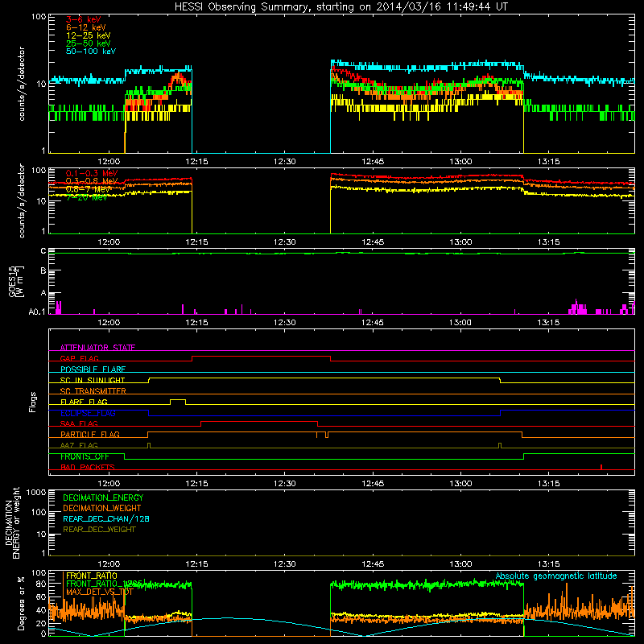Pick the 'B' tick label on GOES axis
The height and width of the screenshot is (644, 644).
pos(43,271)
